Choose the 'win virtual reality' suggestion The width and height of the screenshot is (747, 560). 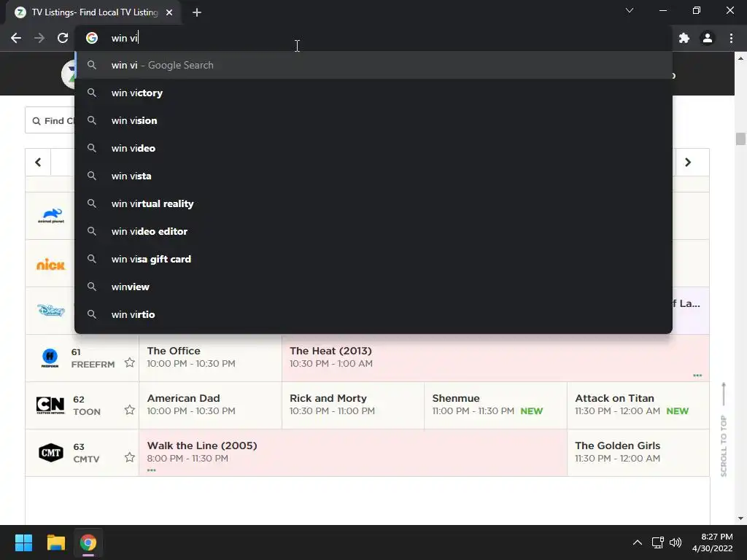pos(373,203)
